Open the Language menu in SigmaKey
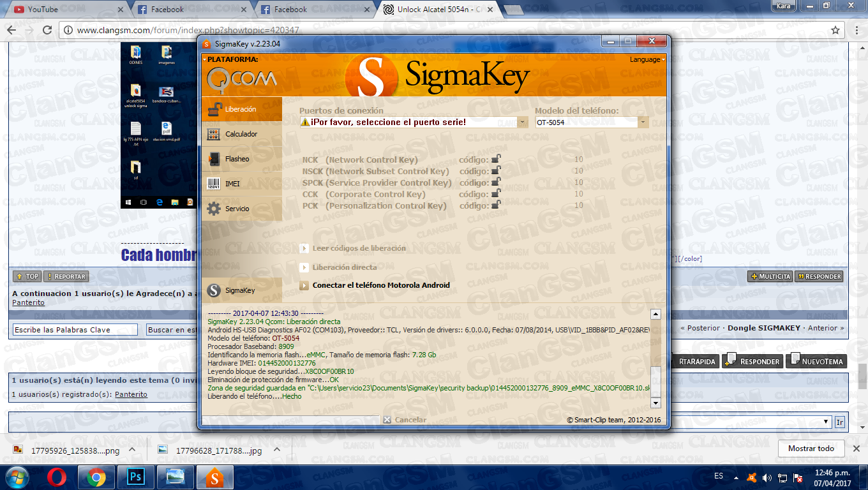Viewport: 868px width, 490px height. click(647, 59)
